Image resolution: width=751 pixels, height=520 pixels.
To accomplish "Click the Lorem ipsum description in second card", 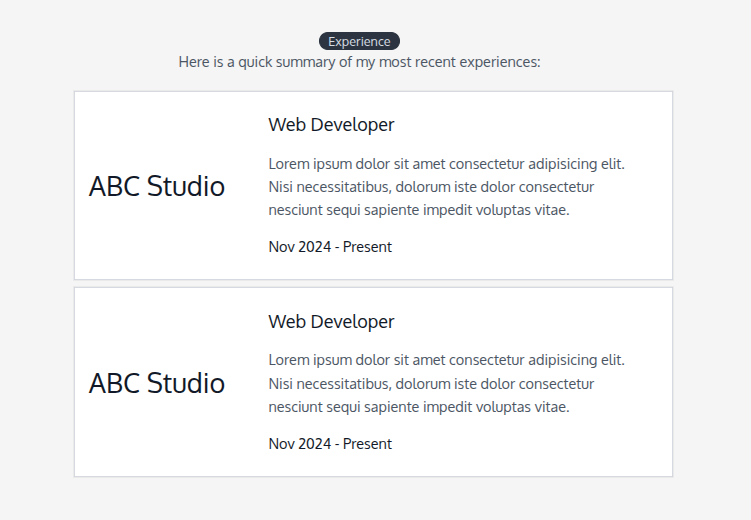I will tap(446, 384).
